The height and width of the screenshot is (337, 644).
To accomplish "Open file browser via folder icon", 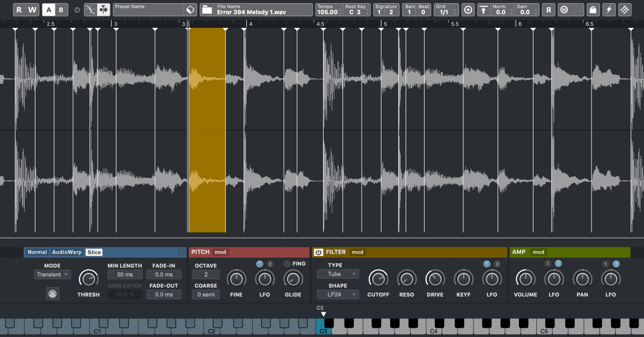I will tap(207, 10).
